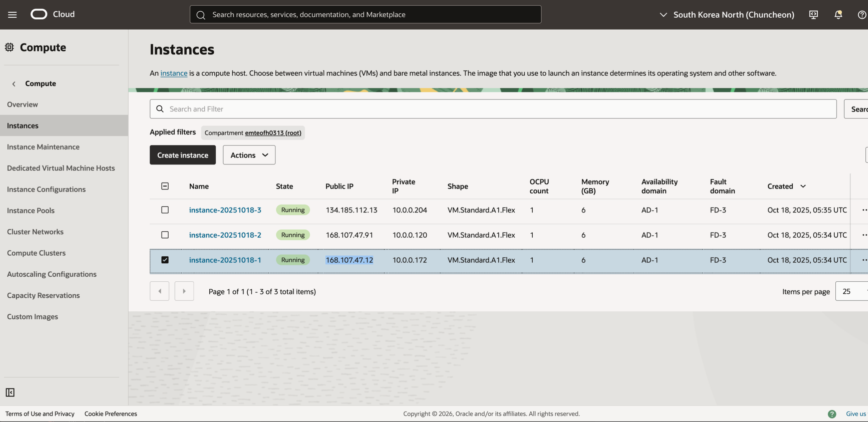
Task: Open Instance Pools in sidebar
Action: pyautogui.click(x=31, y=211)
